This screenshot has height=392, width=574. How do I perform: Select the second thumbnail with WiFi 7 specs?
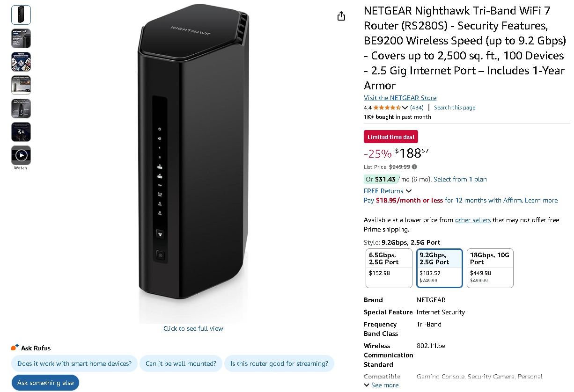point(21,38)
